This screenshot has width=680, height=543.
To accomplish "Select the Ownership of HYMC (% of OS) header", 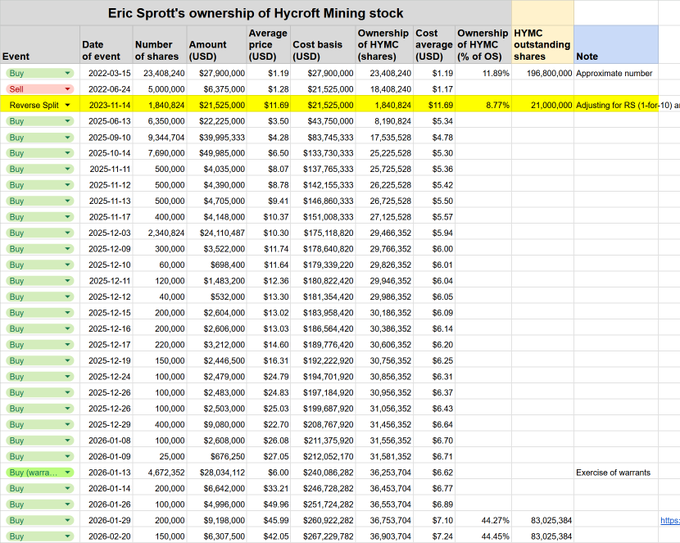I will 483,45.
